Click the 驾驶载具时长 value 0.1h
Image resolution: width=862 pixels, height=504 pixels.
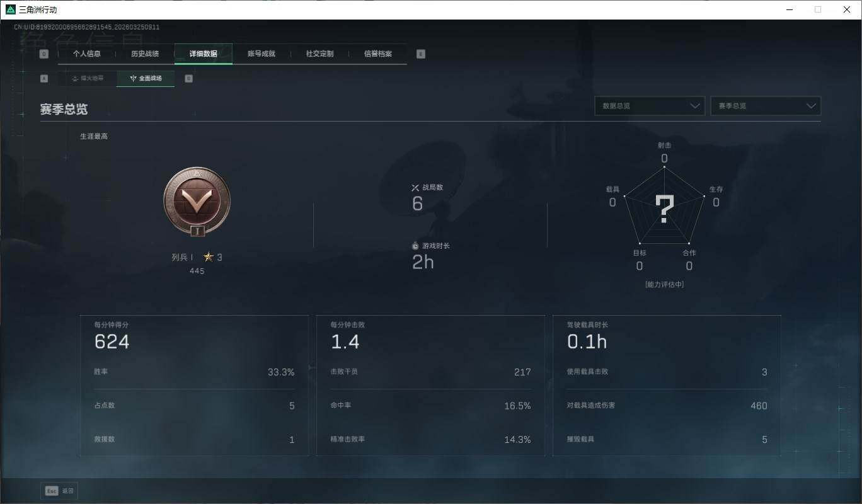(587, 341)
